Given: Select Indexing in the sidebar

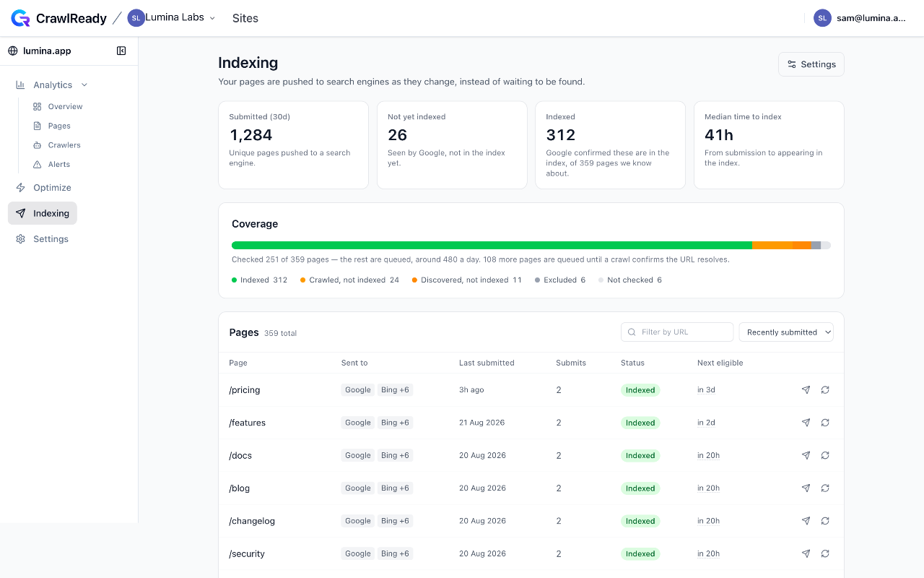Looking at the screenshot, I should tap(43, 213).
